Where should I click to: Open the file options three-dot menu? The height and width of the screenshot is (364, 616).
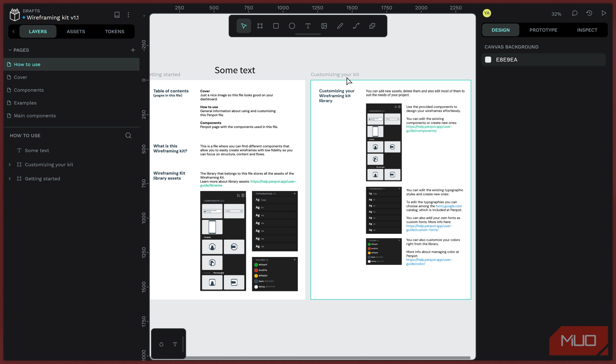128,15
